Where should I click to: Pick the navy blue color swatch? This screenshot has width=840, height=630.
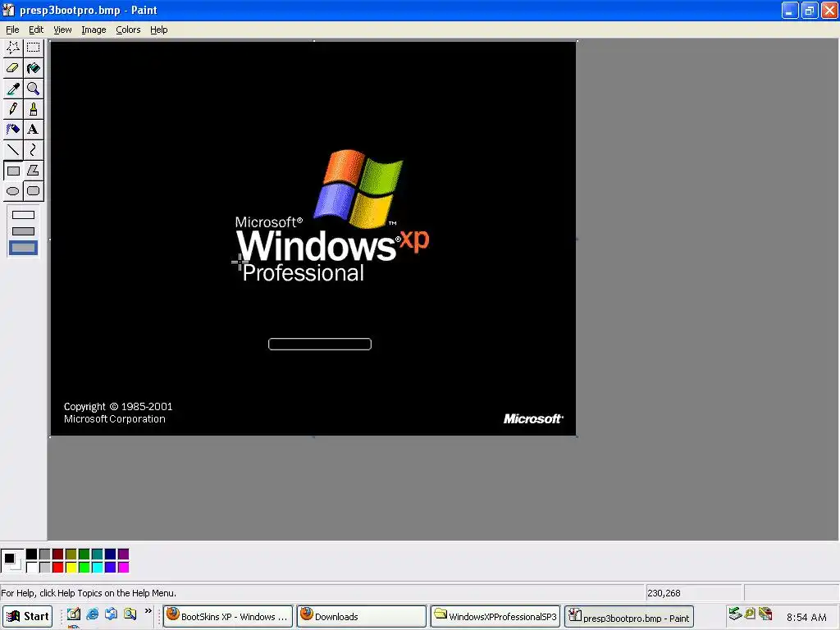(111, 554)
